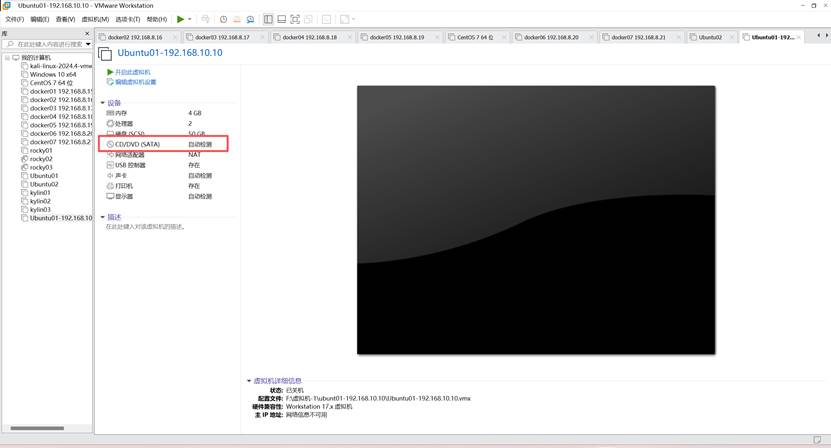Open the library search dropdown arrow
This screenshot has width=831, height=448.
click(88, 44)
